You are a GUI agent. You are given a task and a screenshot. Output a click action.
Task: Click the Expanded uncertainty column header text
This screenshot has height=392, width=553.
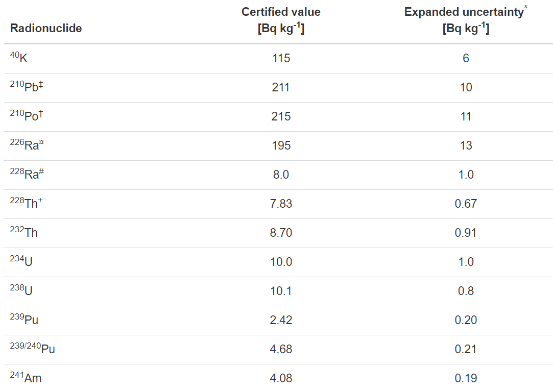tap(464, 13)
